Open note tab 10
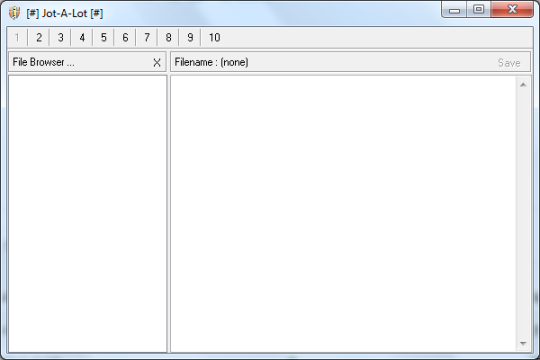Image resolution: width=540 pixels, height=360 pixels. tap(215, 38)
